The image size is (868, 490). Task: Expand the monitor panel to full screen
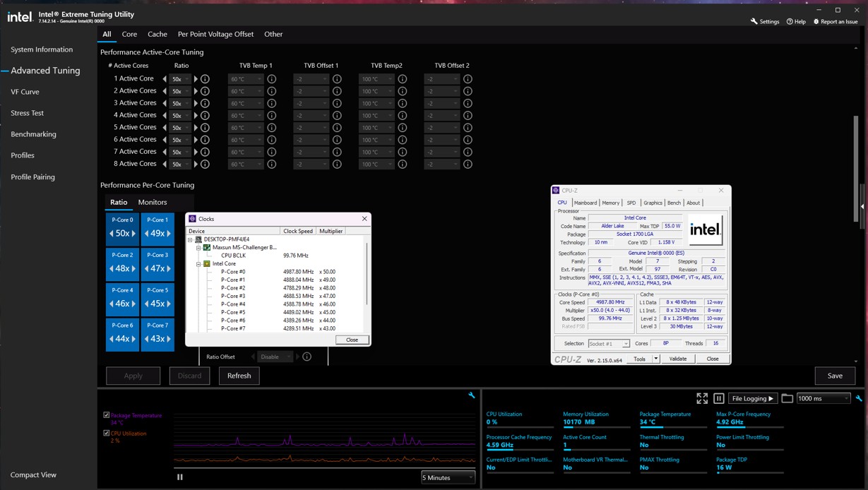pyautogui.click(x=702, y=398)
